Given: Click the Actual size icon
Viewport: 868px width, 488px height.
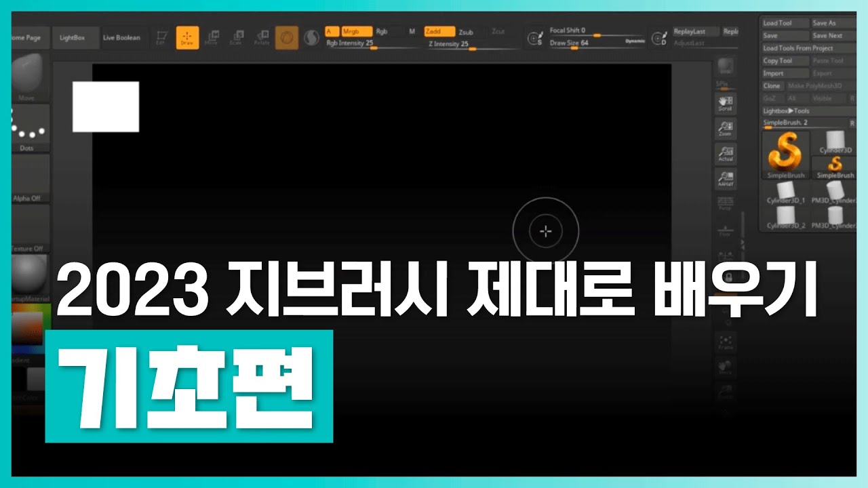Looking at the screenshot, I should click(726, 154).
